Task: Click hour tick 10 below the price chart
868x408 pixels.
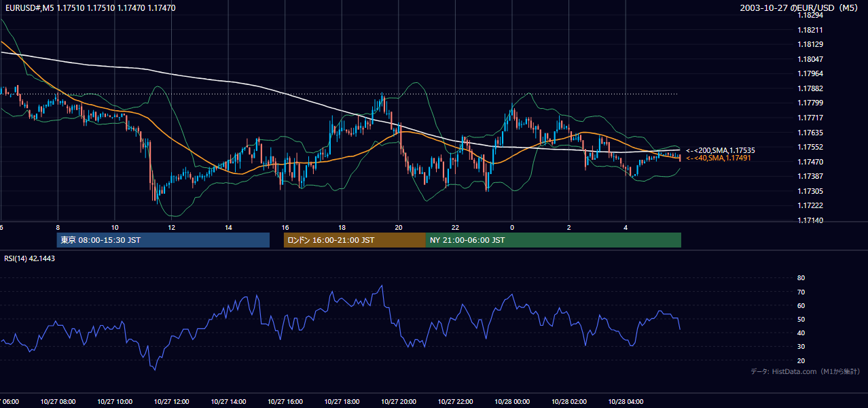Action: 115,227
